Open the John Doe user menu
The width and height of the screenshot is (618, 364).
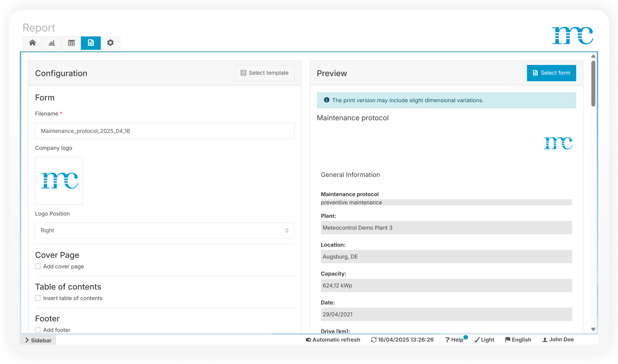click(x=558, y=340)
